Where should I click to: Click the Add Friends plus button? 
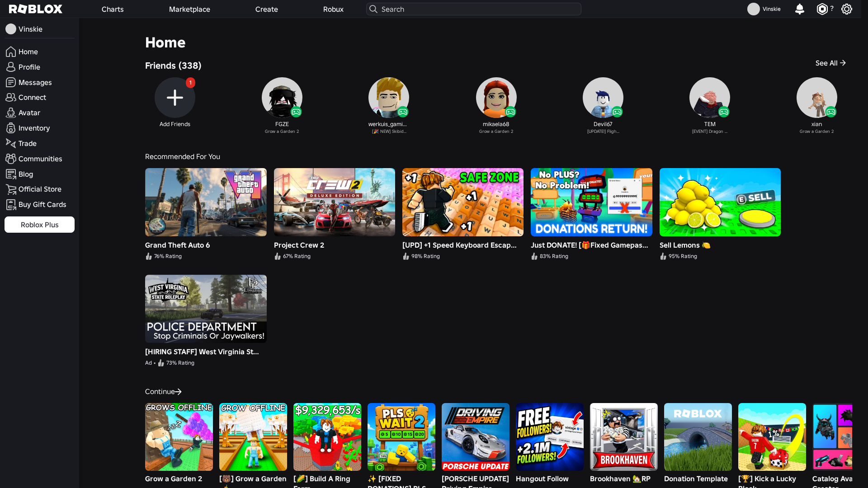[x=175, y=98]
